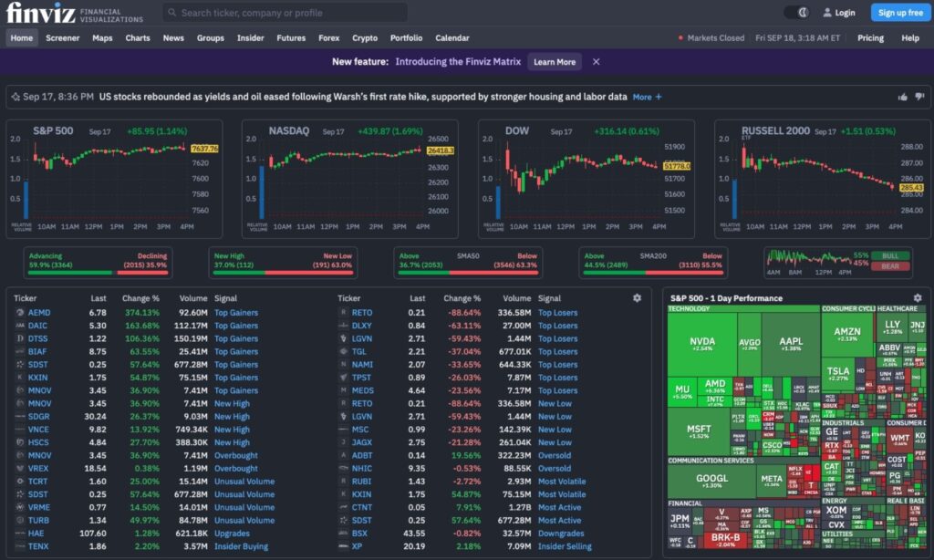The image size is (934, 560).
Task: Open the Home tab
Action: coord(22,37)
